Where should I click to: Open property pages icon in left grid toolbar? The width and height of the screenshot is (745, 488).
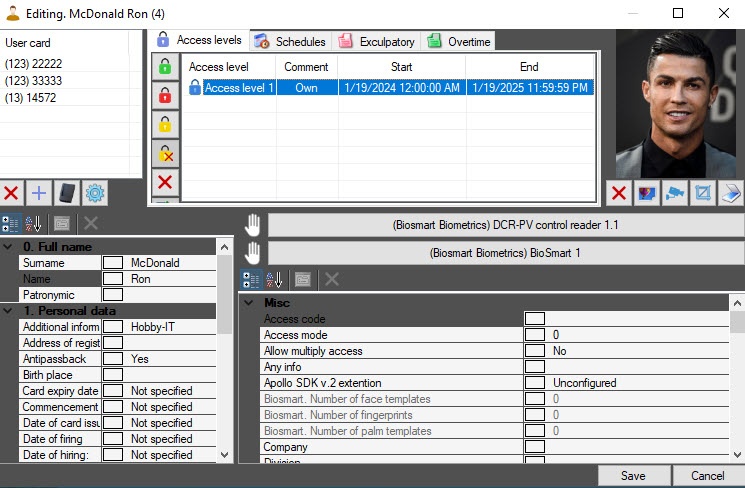click(x=62, y=223)
